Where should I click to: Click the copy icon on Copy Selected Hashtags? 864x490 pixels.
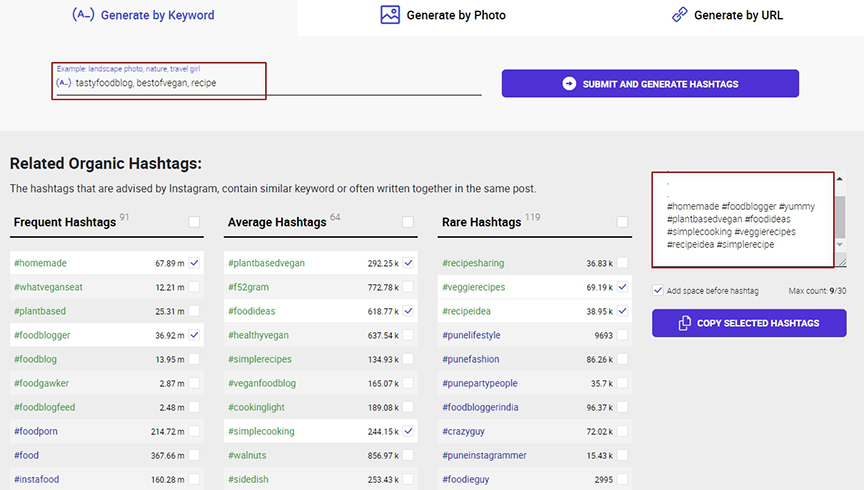click(x=684, y=324)
